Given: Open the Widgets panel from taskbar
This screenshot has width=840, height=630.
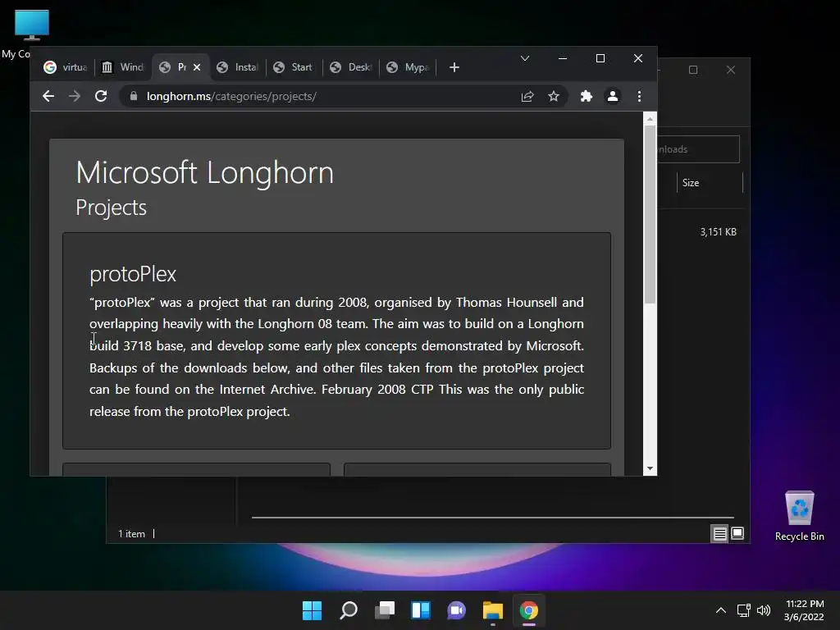Looking at the screenshot, I should point(421,610).
